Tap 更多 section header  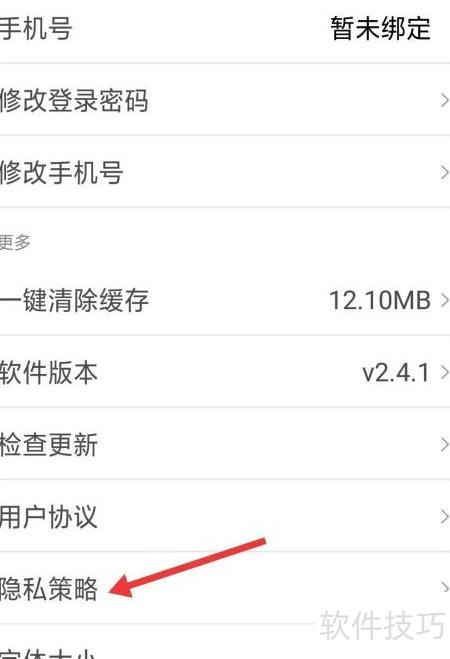[x=15, y=242]
